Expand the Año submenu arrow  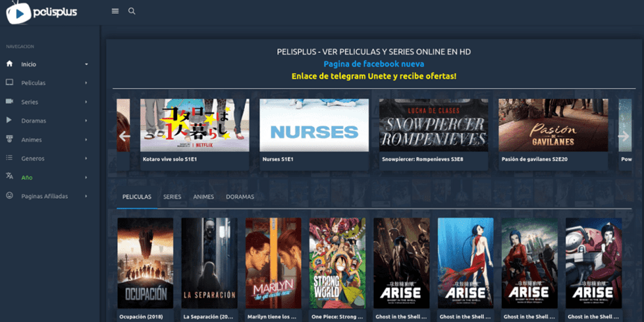coord(86,178)
